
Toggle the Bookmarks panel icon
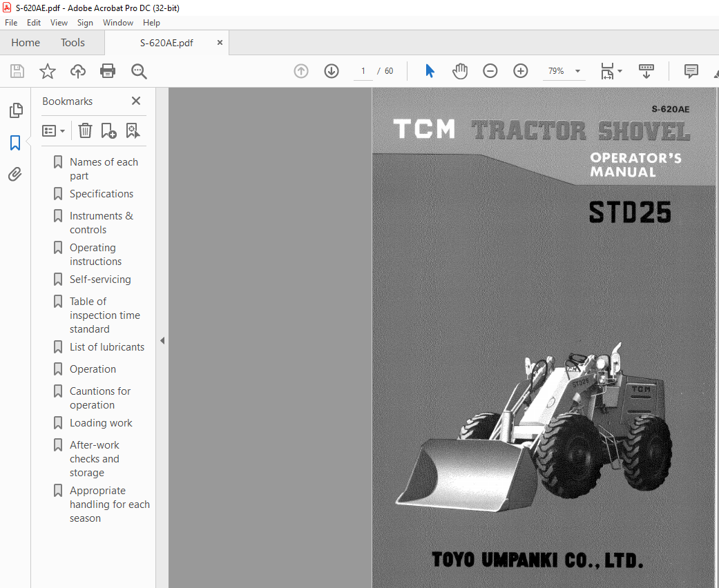click(15, 143)
